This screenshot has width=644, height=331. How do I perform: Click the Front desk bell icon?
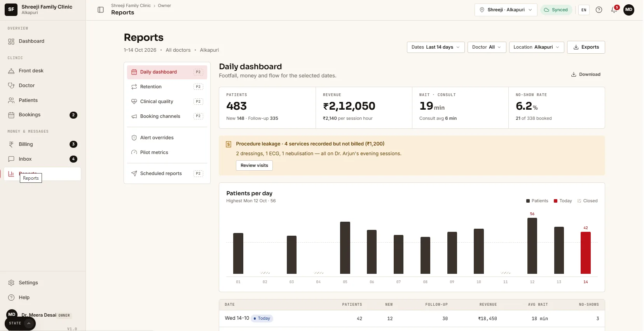point(11,71)
